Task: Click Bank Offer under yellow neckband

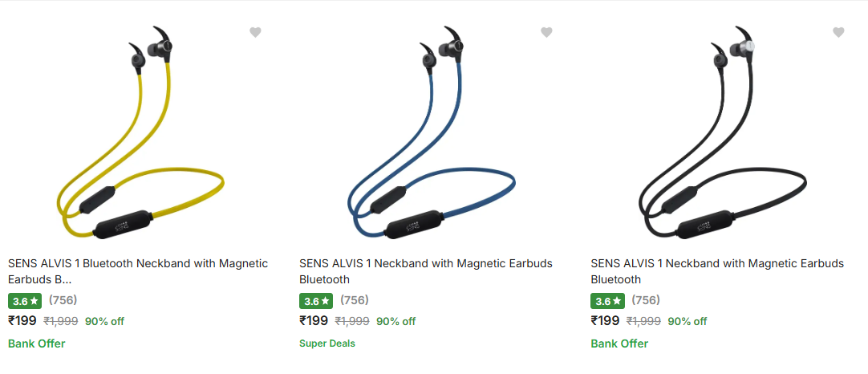Action: pyautogui.click(x=36, y=344)
